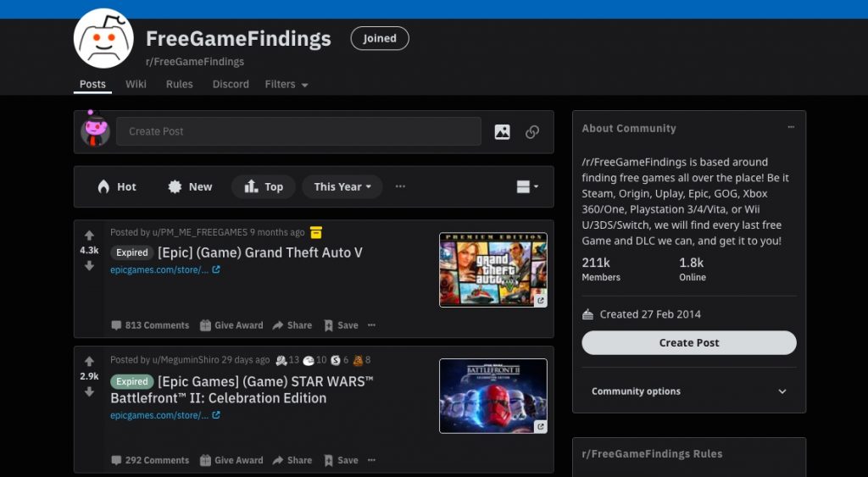Open user u/MeguminShiro profile
868x477 pixels.
[x=186, y=360]
